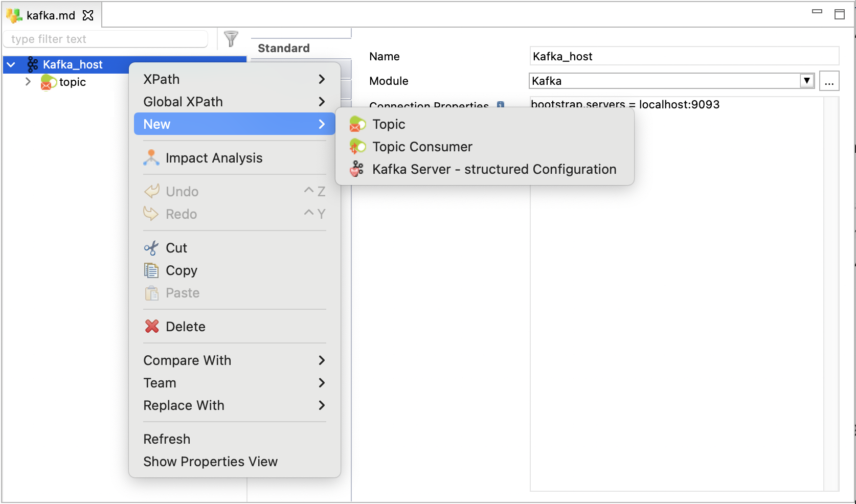Click the Connection Properties info icon
Image resolution: width=856 pixels, height=504 pixels.
click(x=501, y=106)
